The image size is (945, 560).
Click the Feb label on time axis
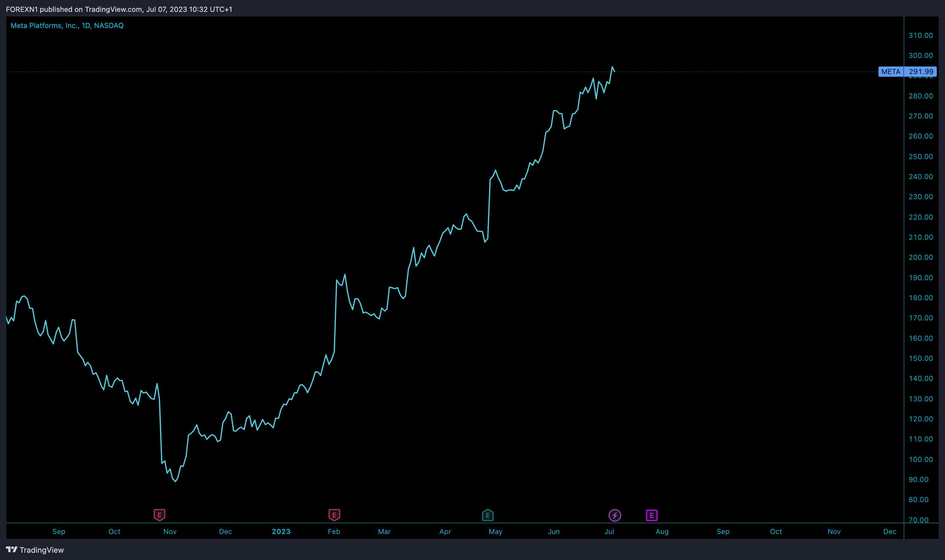[334, 531]
